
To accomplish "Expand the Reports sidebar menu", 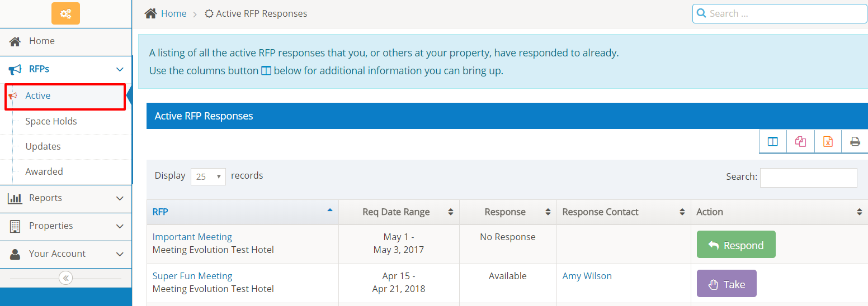I will click(x=65, y=198).
